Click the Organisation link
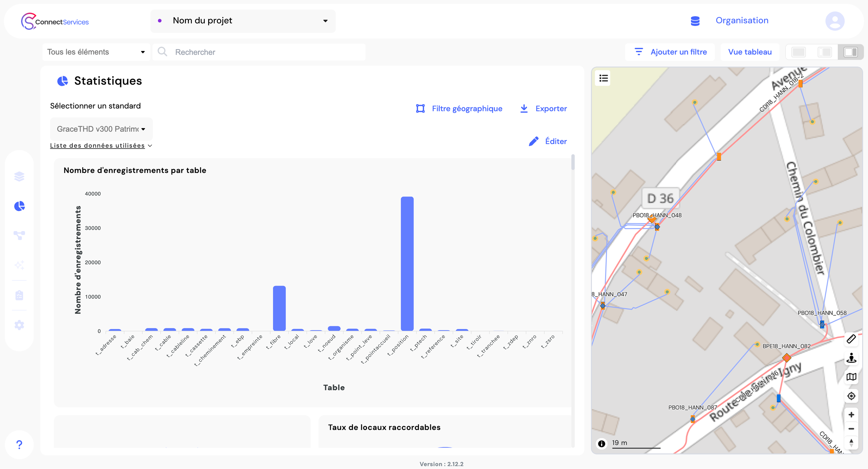The image size is (868, 469). [742, 20]
